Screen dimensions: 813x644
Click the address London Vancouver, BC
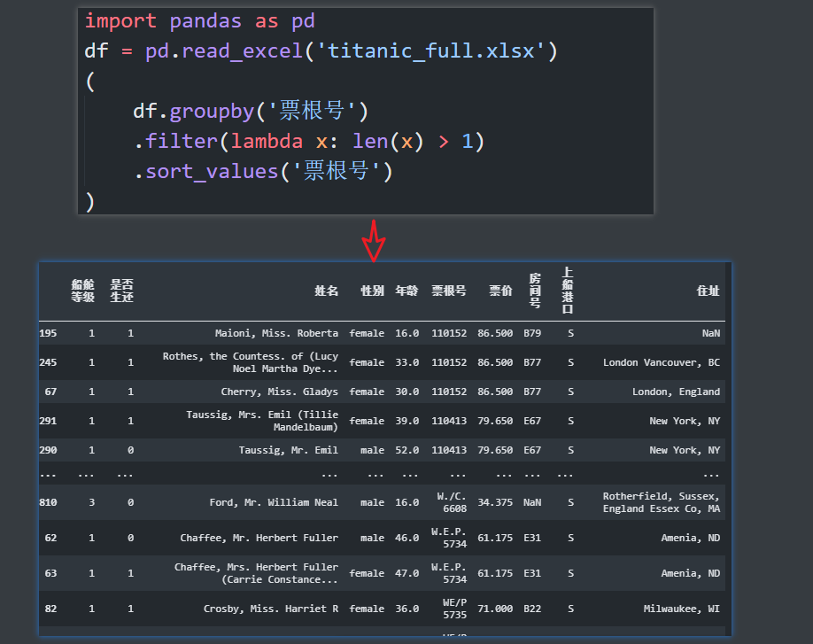click(x=661, y=362)
